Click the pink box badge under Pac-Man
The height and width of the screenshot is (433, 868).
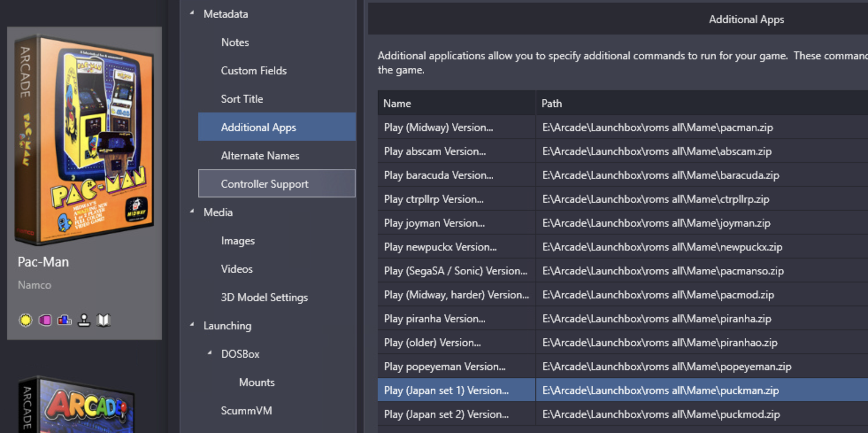click(45, 320)
